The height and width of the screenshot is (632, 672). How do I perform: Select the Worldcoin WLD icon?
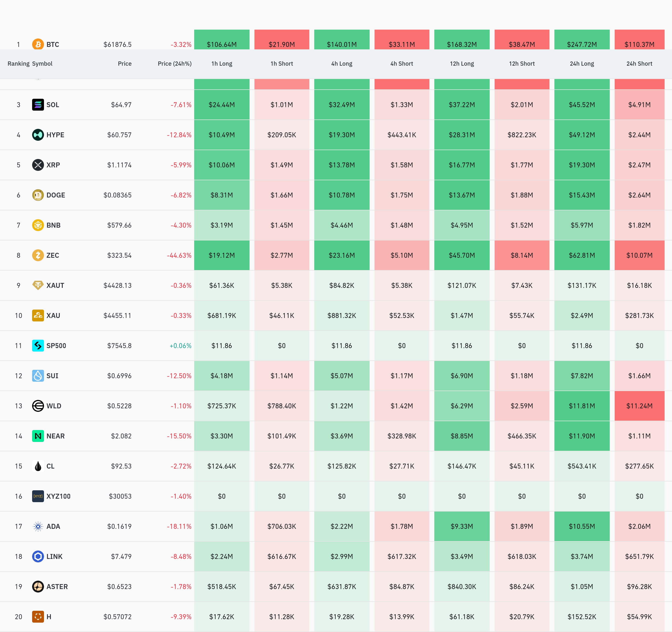tap(38, 406)
